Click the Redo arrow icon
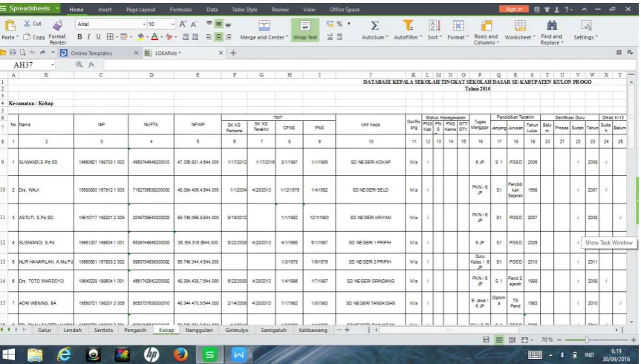The width and height of the screenshot is (641, 364). (42, 52)
